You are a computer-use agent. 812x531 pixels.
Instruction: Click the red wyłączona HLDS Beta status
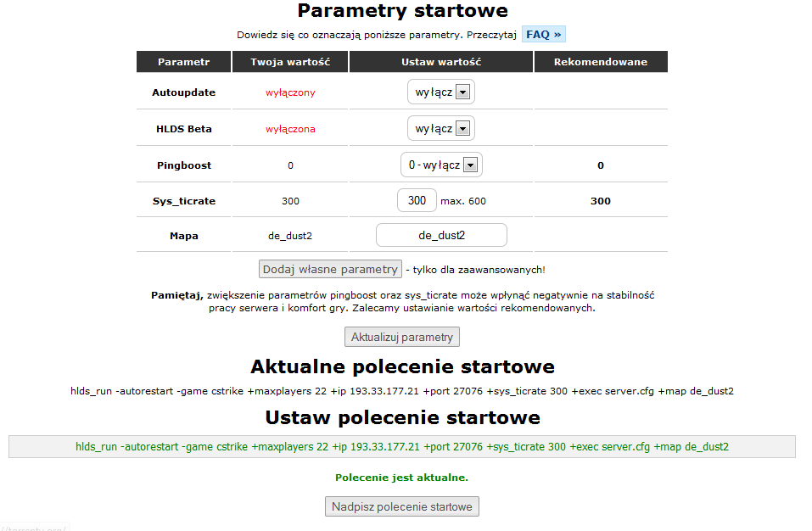tap(290, 129)
